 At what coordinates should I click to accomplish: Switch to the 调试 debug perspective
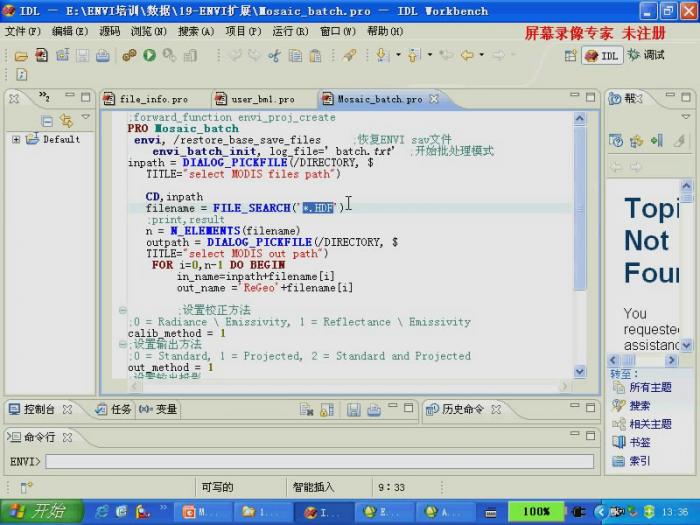[646, 56]
